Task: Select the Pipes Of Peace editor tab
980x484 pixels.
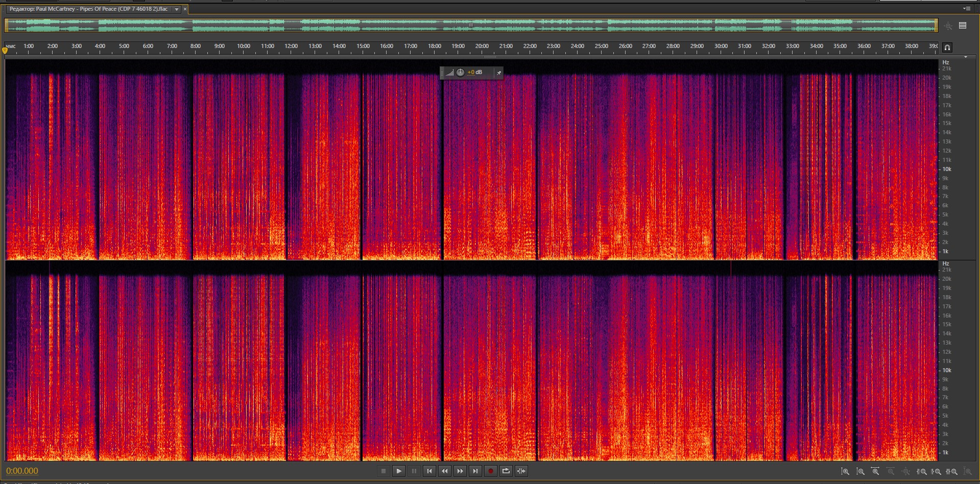Action: [88, 9]
